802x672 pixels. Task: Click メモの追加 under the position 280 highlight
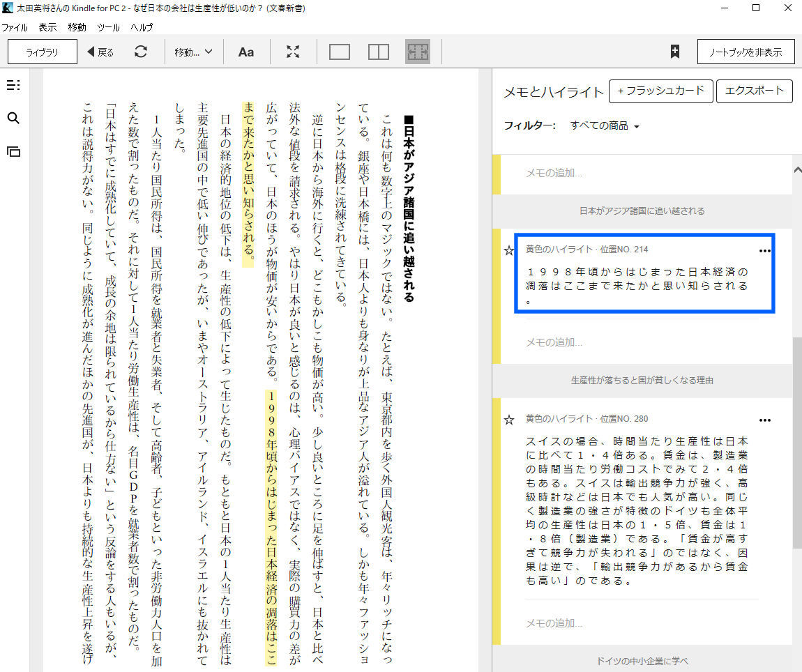[554, 623]
